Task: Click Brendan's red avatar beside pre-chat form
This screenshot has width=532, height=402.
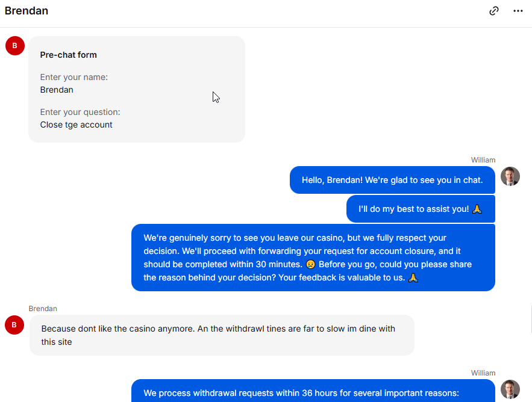Action: [x=15, y=46]
